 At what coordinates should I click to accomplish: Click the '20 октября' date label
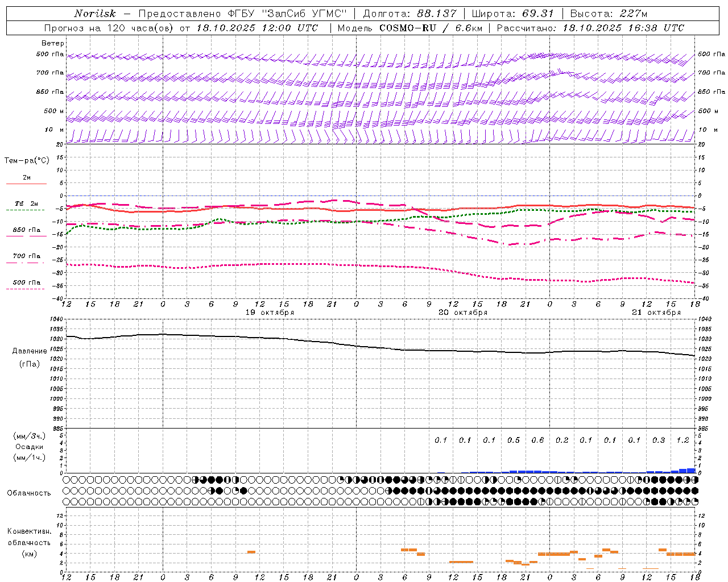463,313
